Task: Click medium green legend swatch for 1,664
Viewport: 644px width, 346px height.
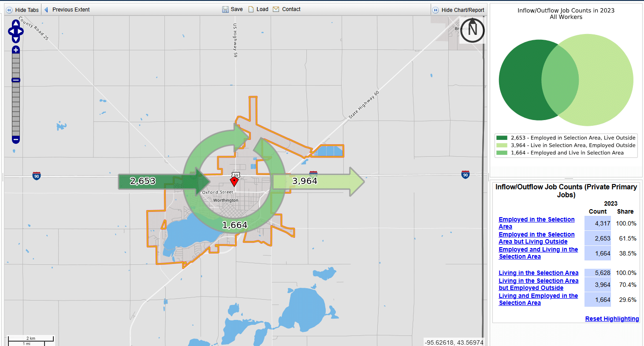Action: pos(502,153)
